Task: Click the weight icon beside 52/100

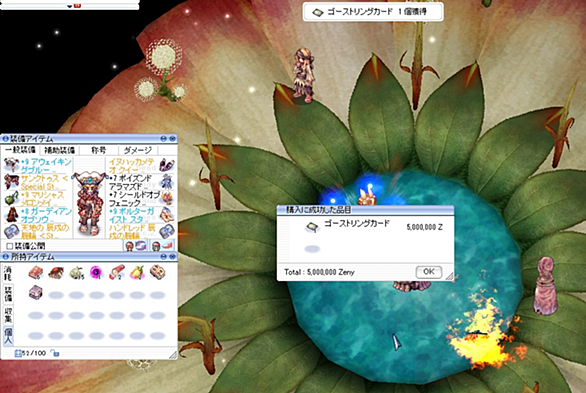Action: tap(18, 353)
